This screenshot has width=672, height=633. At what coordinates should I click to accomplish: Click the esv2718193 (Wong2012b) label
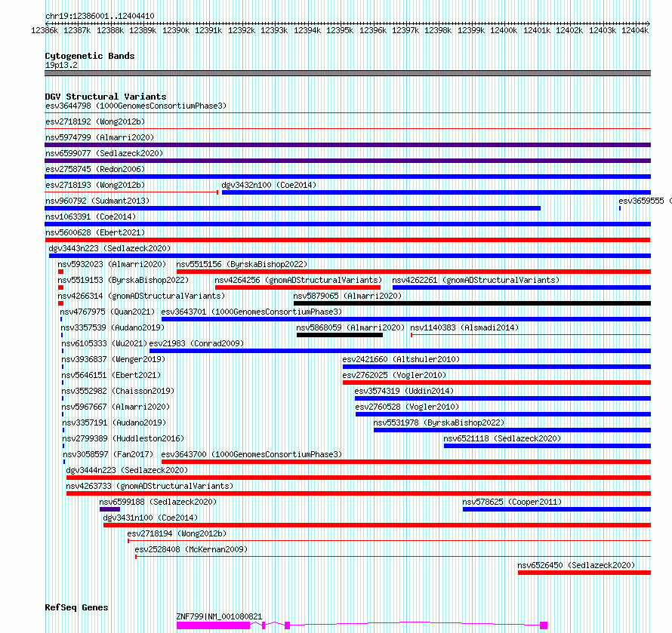95,185
